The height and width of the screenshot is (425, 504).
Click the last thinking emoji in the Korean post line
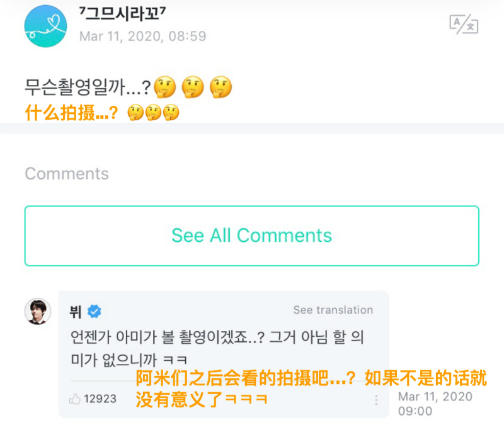point(220,86)
